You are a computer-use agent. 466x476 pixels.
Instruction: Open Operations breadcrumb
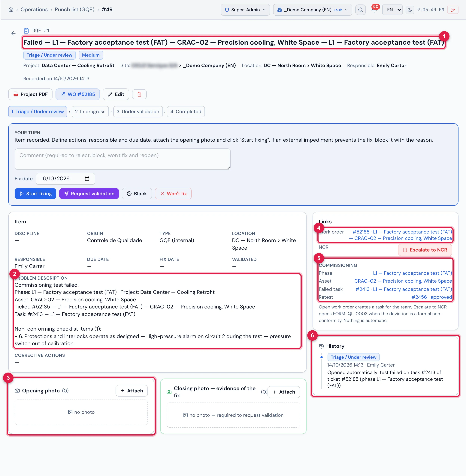click(x=34, y=10)
